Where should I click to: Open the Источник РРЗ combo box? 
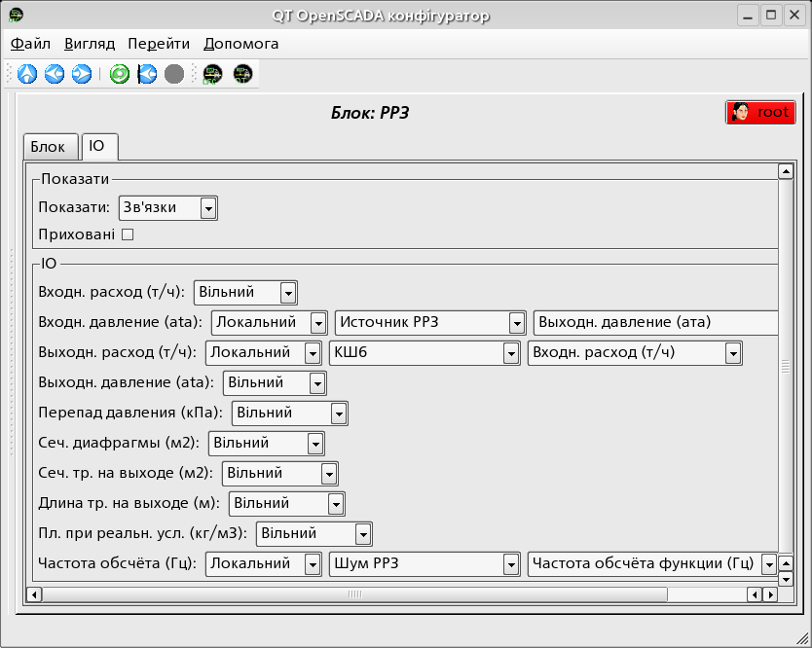pos(430,322)
